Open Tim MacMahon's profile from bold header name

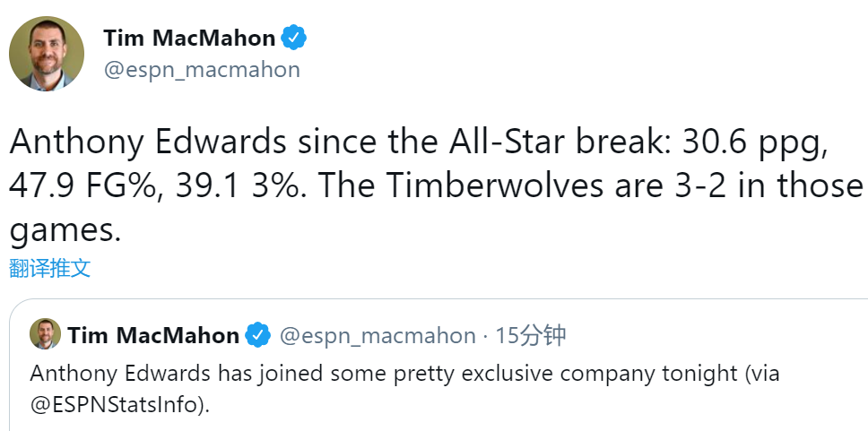pos(189,39)
